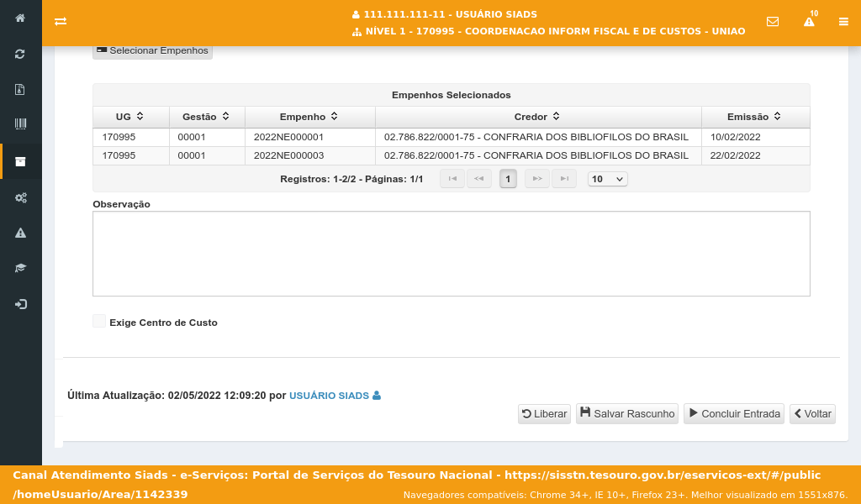Select empenho 2022NE000003 cell
The image size is (861, 504).
click(310, 155)
